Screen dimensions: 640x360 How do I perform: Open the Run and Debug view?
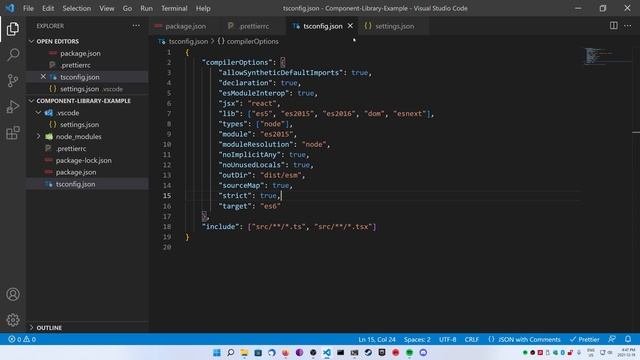point(13,107)
